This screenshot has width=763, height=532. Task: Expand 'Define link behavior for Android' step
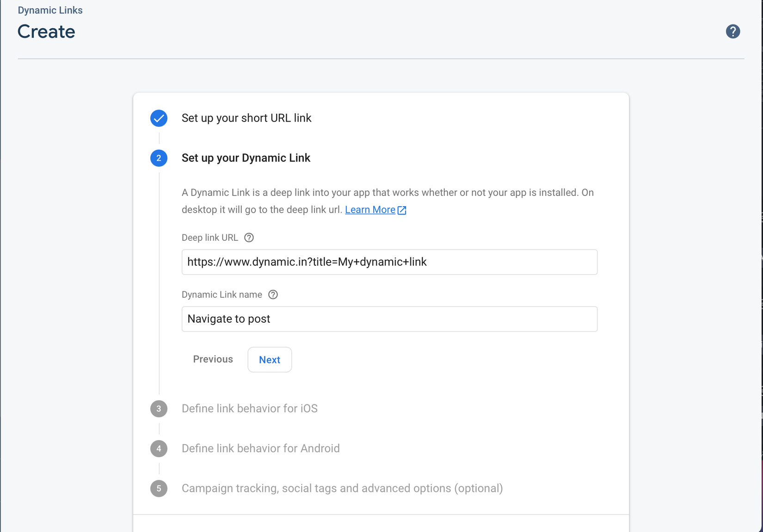click(x=260, y=448)
